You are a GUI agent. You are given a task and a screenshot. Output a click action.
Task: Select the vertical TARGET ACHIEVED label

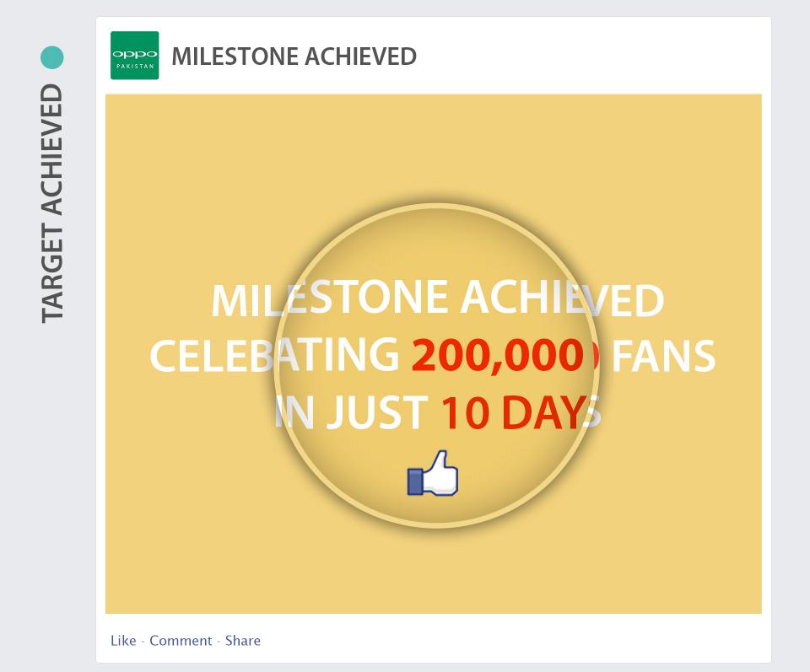point(52,203)
